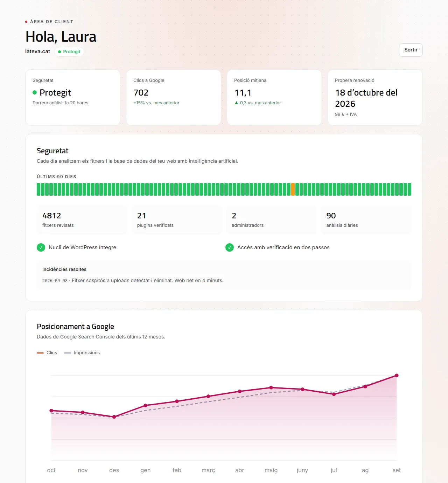This screenshot has width=448, height=483.
Task: Click the Incidències resoltes heading
Action: pos(64,269)
